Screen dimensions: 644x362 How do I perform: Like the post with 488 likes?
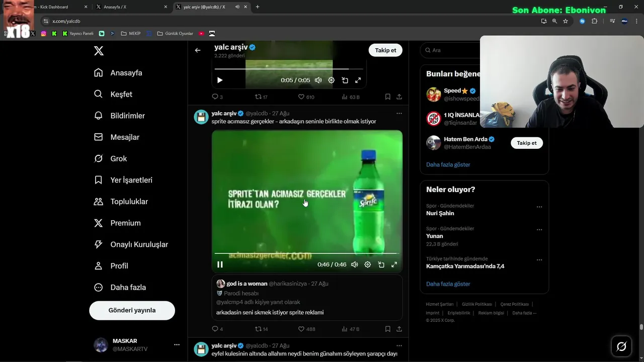point(306,329)
